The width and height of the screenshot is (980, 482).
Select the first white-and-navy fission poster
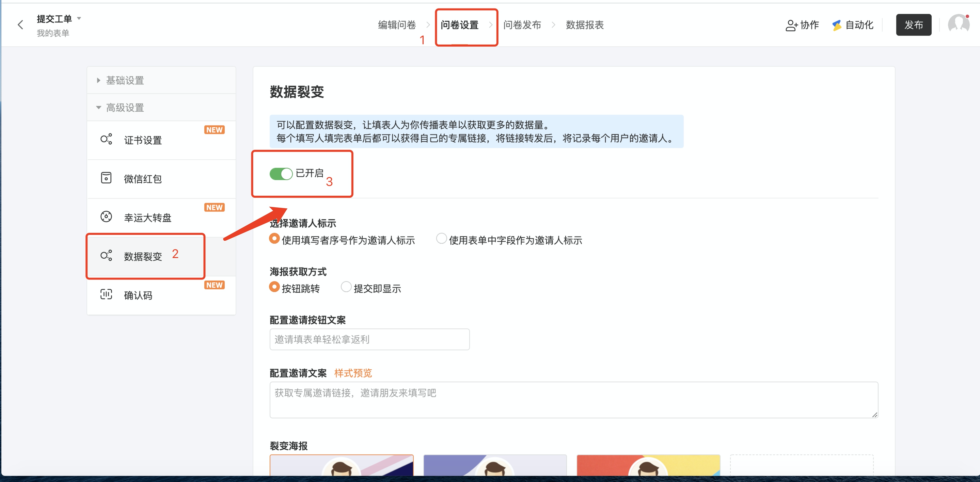click(x=342, y=465)
